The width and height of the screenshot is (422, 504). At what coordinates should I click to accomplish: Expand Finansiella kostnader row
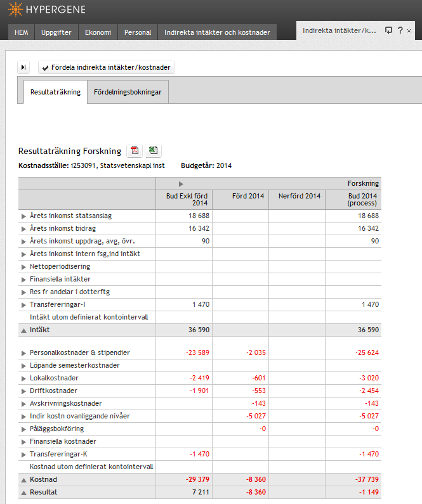click(x=23, y=442)
